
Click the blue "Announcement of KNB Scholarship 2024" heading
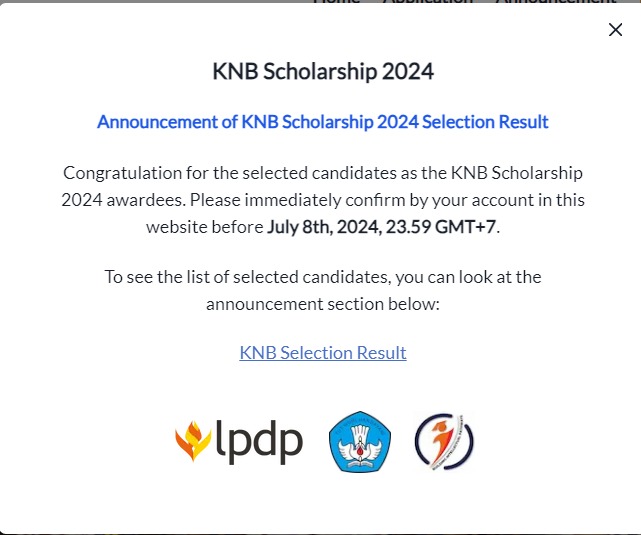322,122
